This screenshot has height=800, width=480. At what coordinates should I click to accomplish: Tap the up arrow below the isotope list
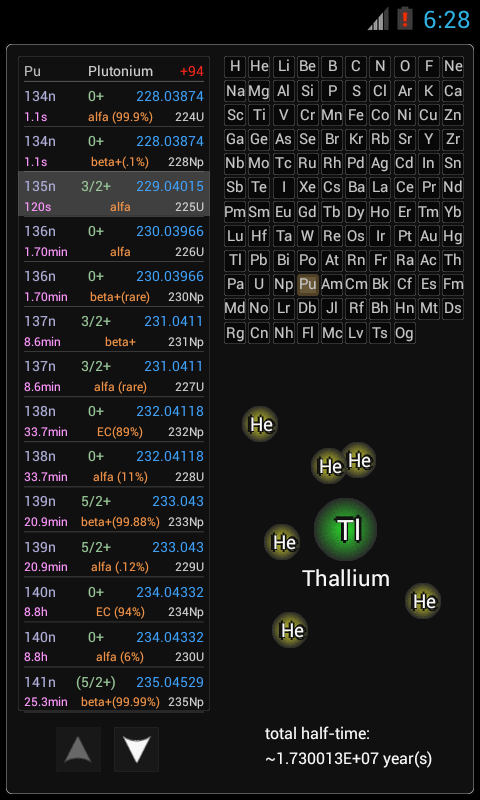point(79,749)
